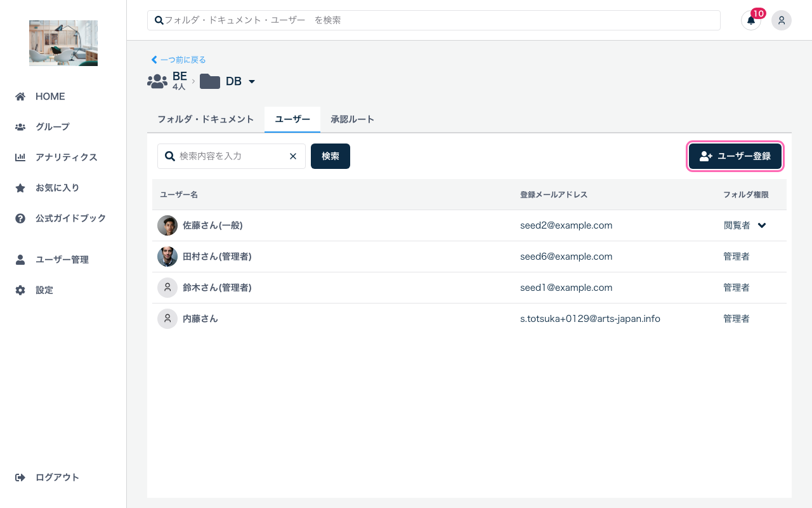The height and width of the screenshot is (508, 812).
Task: Open the HOME icon in the sidebar
Action: (22, 96)
